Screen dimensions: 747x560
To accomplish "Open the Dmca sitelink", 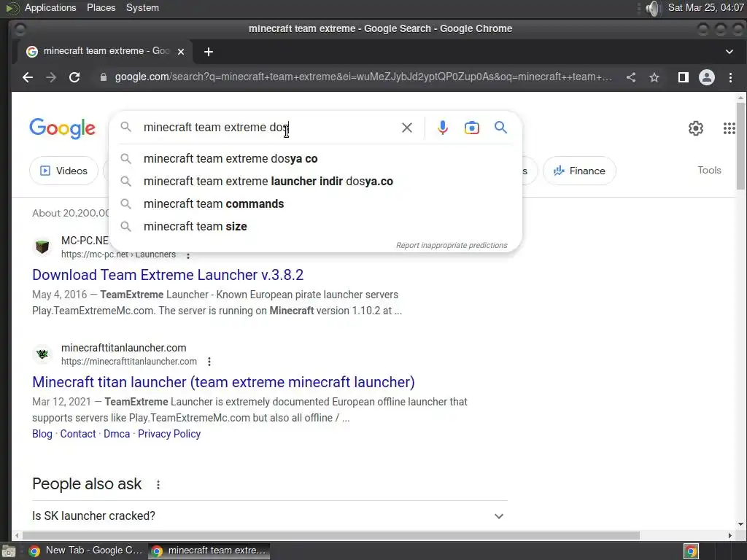I will [117, 434].
